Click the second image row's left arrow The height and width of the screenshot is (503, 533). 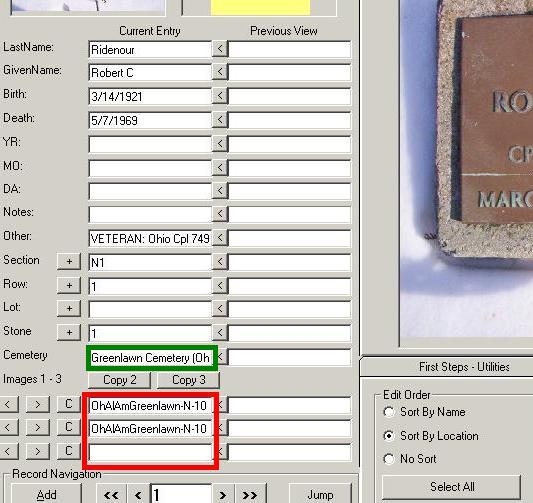click(x=8, y=427)
